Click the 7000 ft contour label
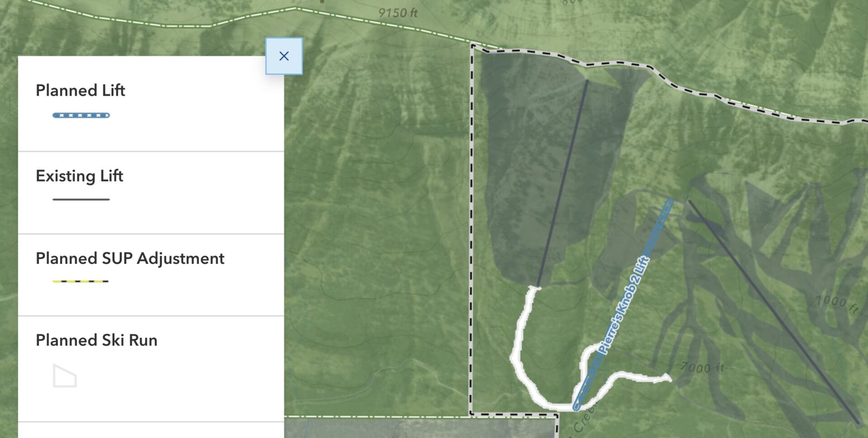This screenshot has width=868, height=438. click(x=702, y=367)
